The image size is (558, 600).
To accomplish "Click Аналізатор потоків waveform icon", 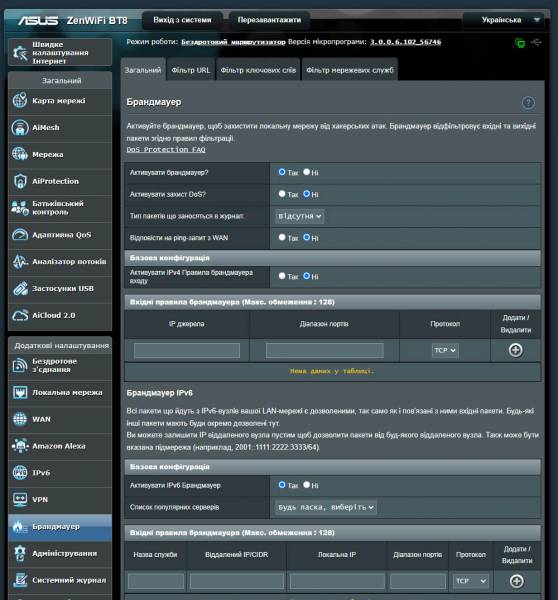I will pyautogui.click(x=20, y=261).
